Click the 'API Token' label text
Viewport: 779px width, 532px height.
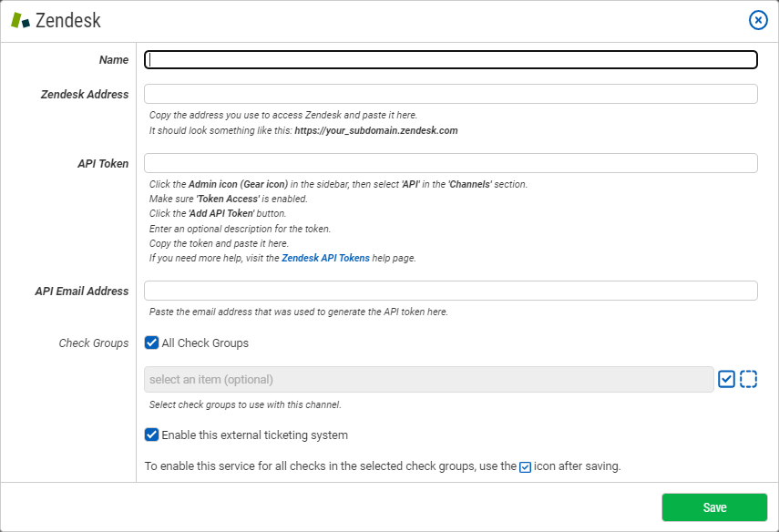103,163
